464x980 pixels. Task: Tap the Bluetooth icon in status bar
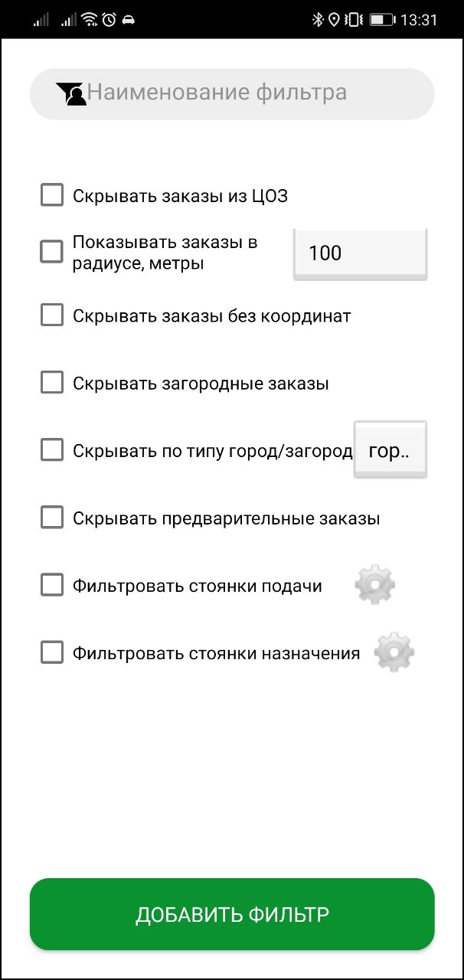[318, 20]
